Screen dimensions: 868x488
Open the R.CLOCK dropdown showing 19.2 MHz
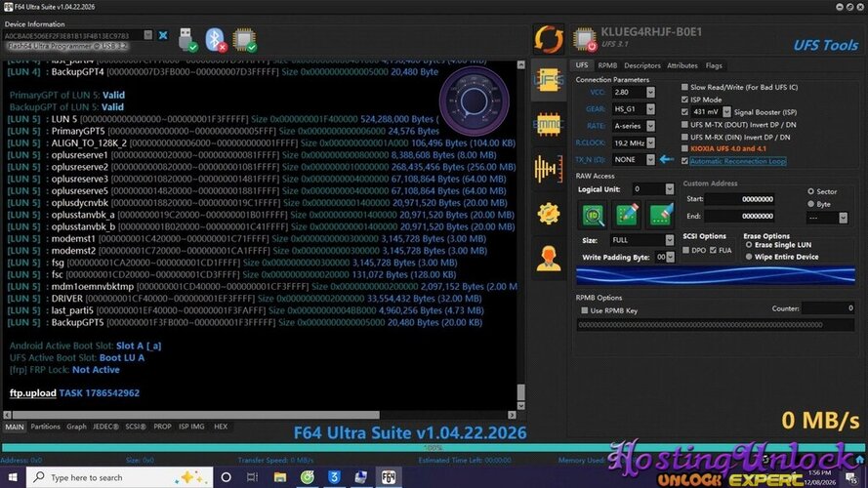click(650, 142)
